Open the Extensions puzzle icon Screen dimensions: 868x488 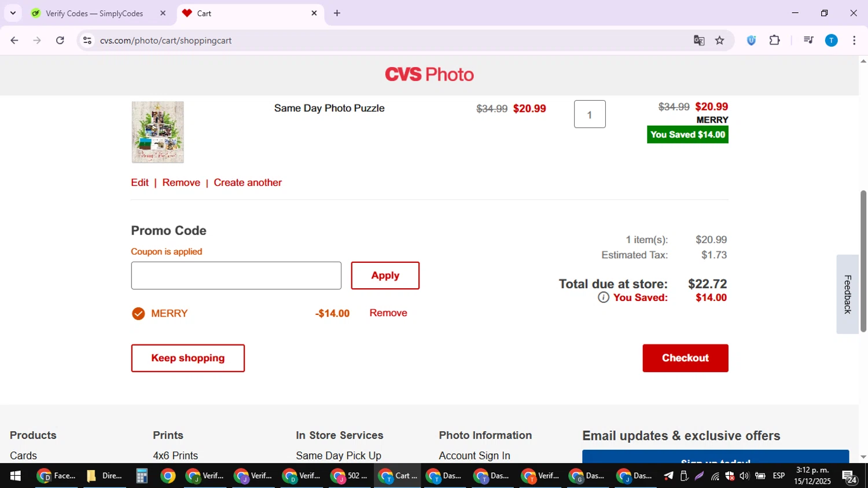tap(775, 41)
